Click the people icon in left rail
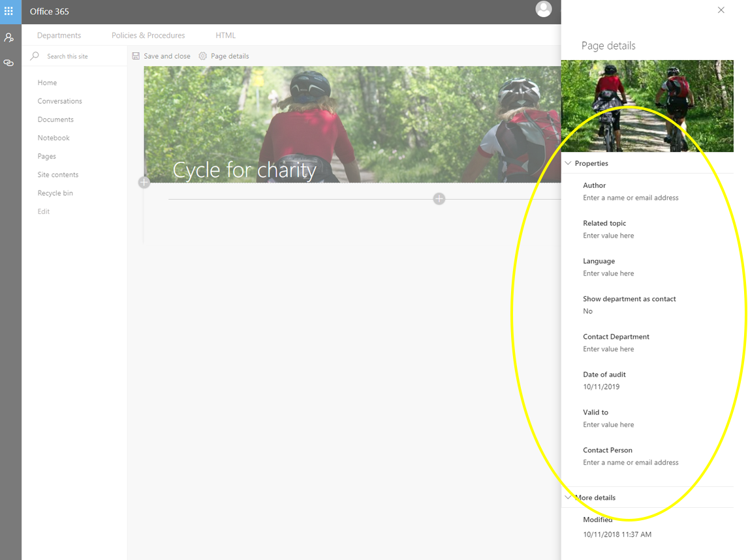The image size is (748, 560). 8,38
